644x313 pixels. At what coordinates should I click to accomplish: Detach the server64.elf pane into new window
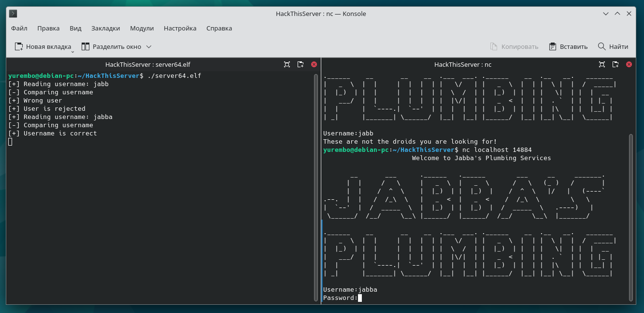click(301, 64)
